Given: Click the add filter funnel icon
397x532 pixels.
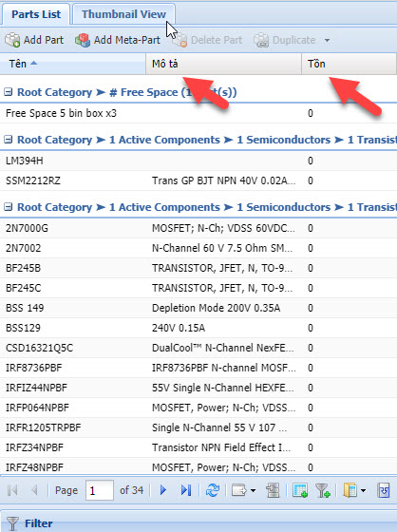Looking at the screenshot, I should [x=323, y=490].
